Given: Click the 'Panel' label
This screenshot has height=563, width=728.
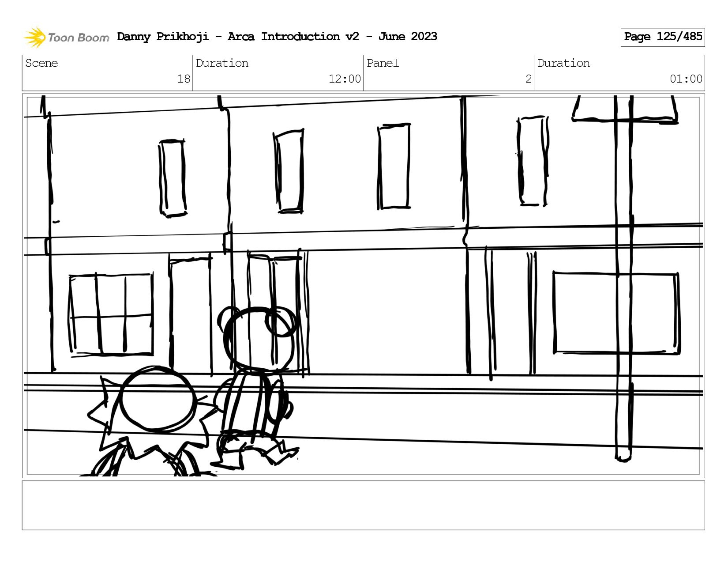Looking at the screenshot, I should 383,63.
